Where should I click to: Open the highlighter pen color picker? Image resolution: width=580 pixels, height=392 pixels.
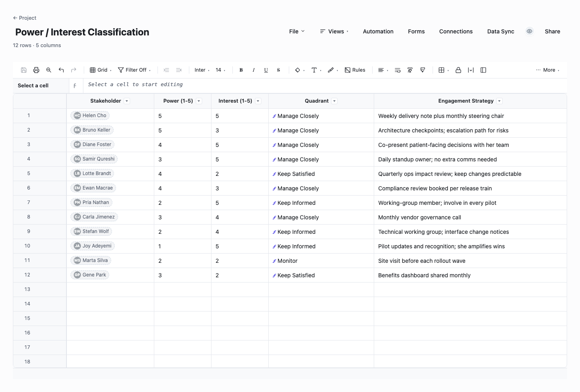point(333,70)
